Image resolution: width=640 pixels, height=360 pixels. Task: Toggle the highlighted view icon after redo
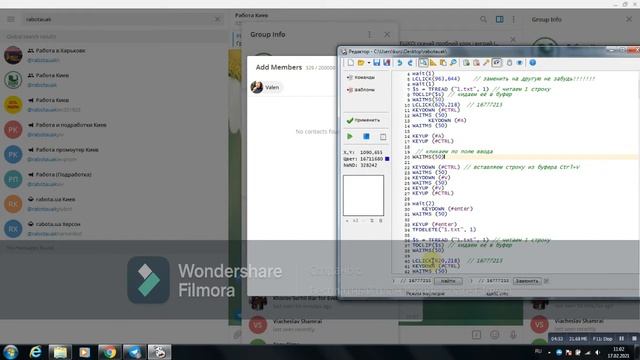pyautogui.click(x=423, y=63)
